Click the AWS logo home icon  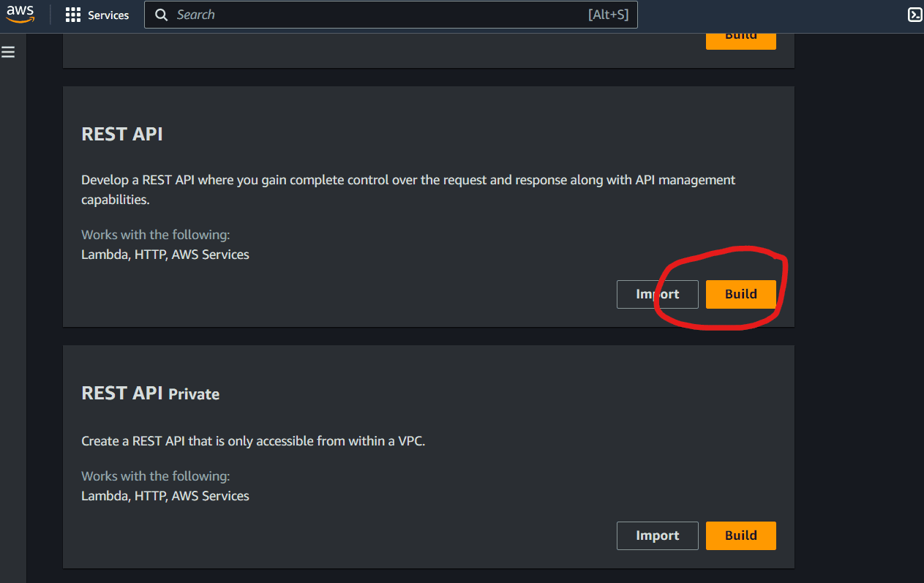point(20,15)
